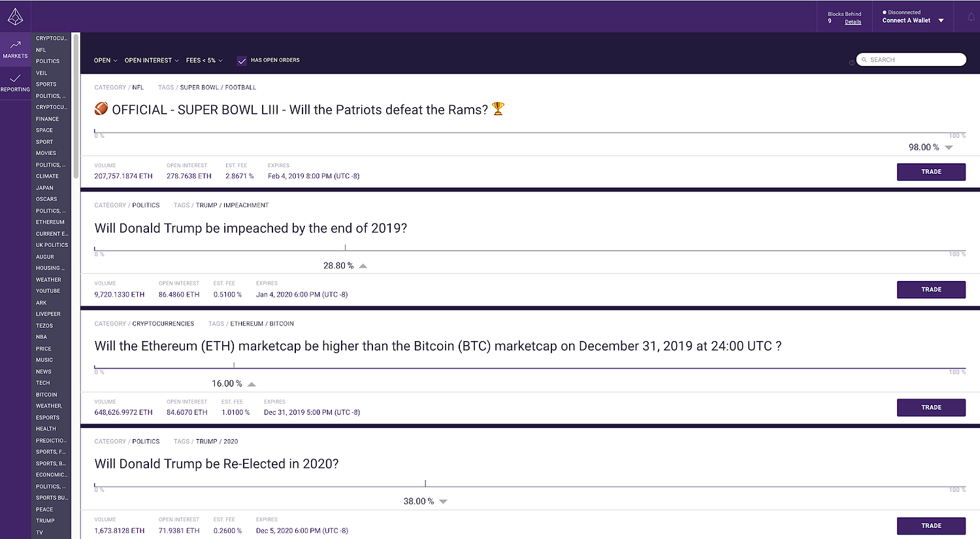Image resolution: width=980 pixels, height=539 pixels.
Task: Click the down arrow beside 38.00 %
Action: 443,502
